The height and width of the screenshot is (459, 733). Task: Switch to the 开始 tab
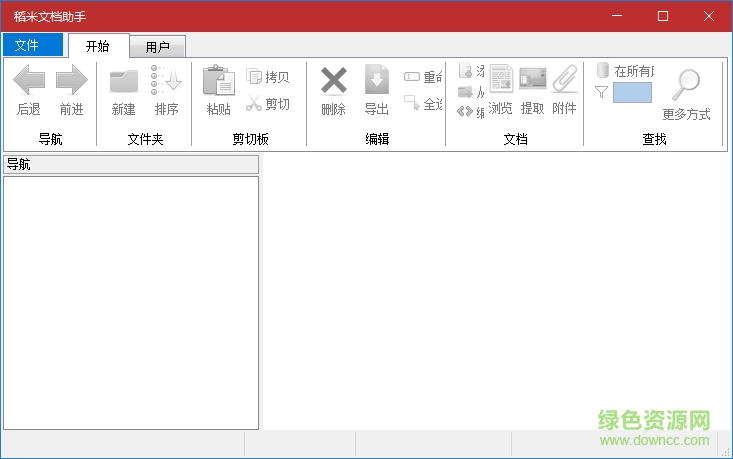click(98, 46)
